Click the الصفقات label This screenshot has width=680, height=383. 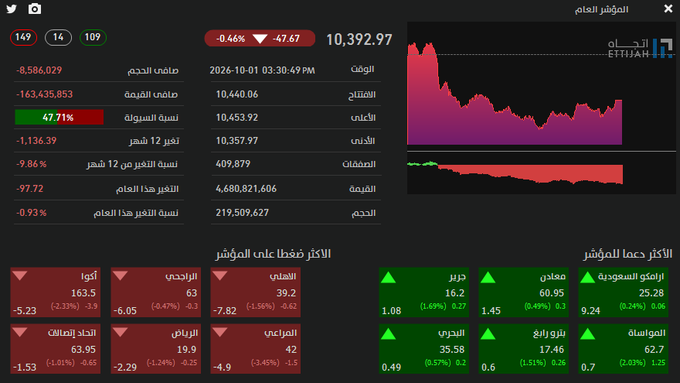[359, 164]
